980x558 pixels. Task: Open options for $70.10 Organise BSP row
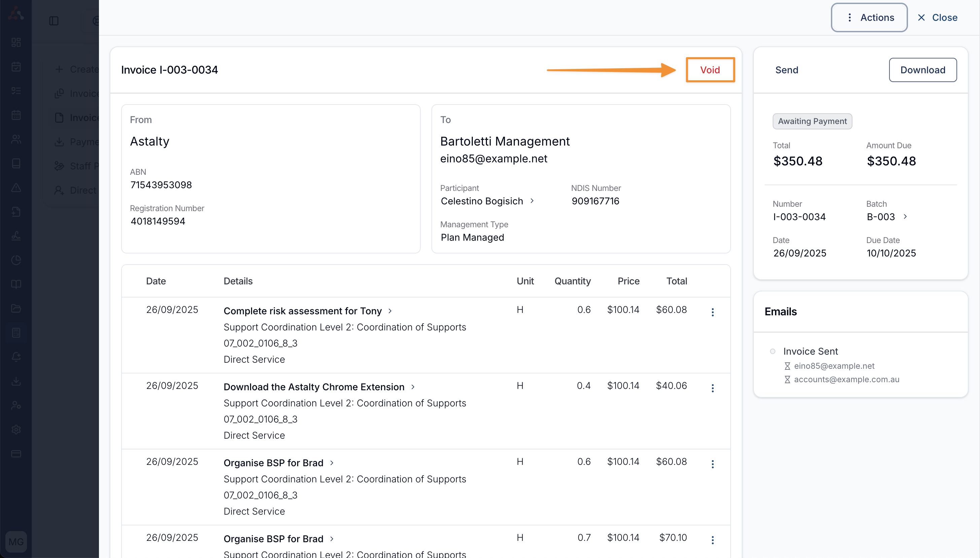tap(712, 540)
